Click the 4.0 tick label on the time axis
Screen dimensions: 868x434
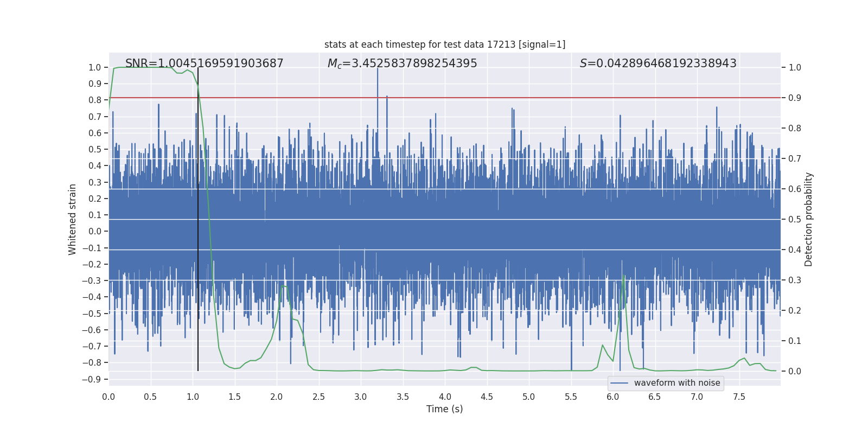click(x=444, y=397)
